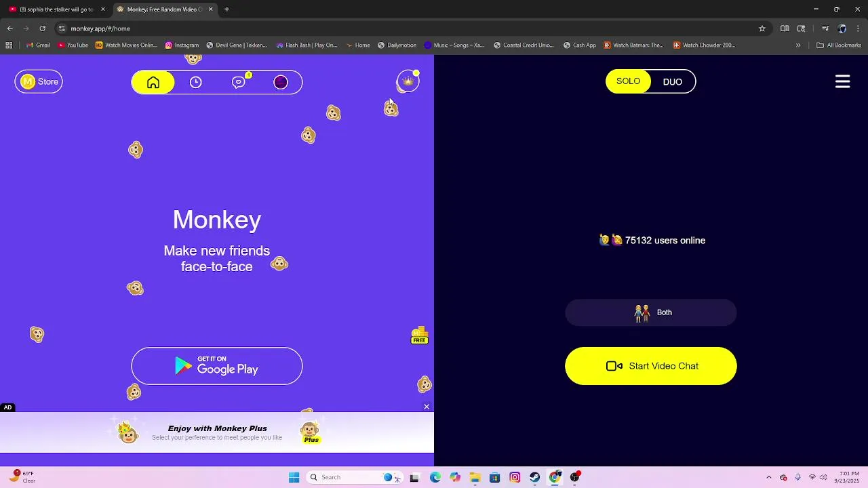This screenshot has width=868, height=488.
Task: Open a new browser tab
Action: tap(226, 9)
